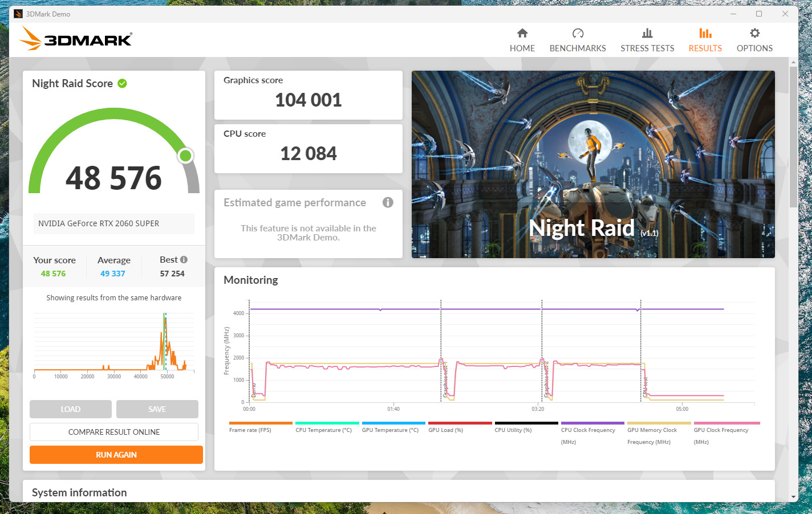The width and height of the screenshot is (812, 514).
Task: Click the orange RUN AGAIN button
Action: click(x=116, y=455)
